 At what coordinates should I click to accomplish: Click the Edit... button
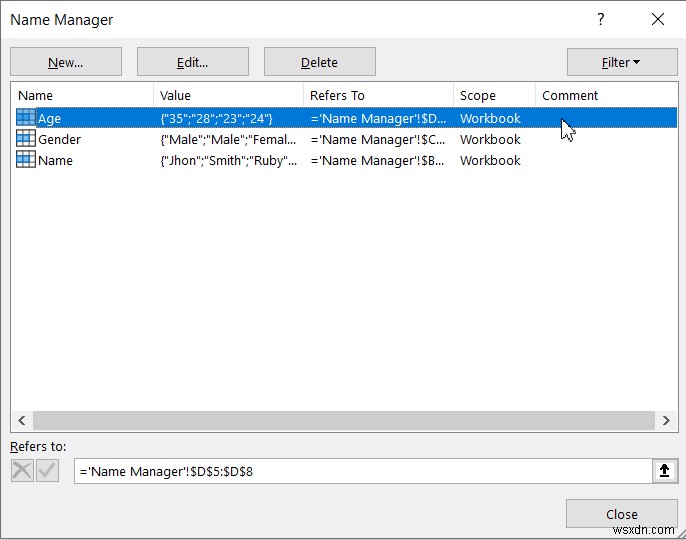193,62
